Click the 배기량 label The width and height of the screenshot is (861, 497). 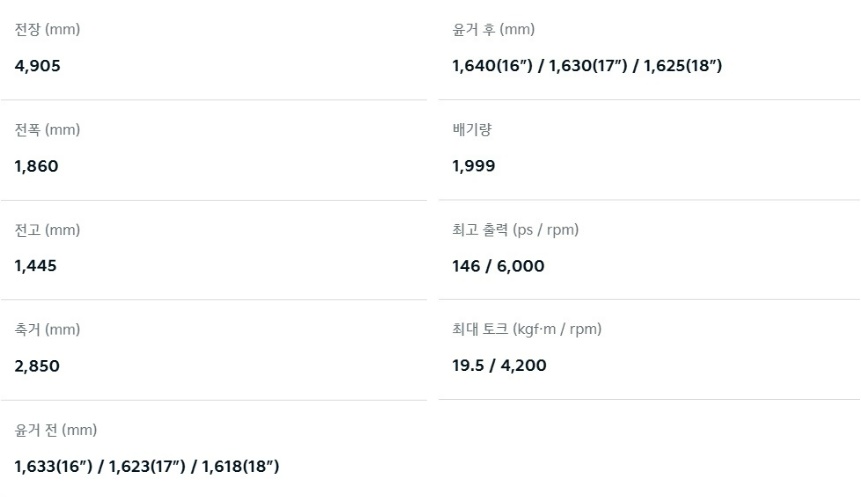(472, 130)
